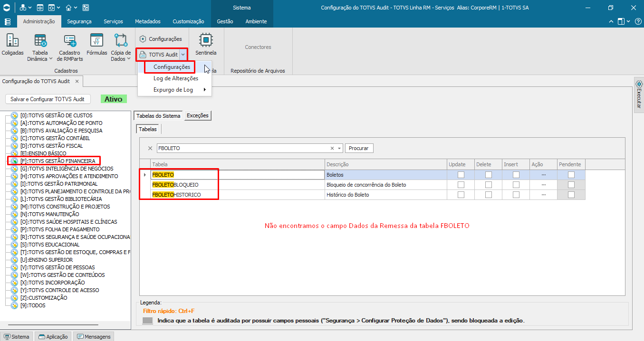Screen dimensions: 644x341
Task: Clear the search text with small x
Action: pyautogui.click(x=332, y=148)
